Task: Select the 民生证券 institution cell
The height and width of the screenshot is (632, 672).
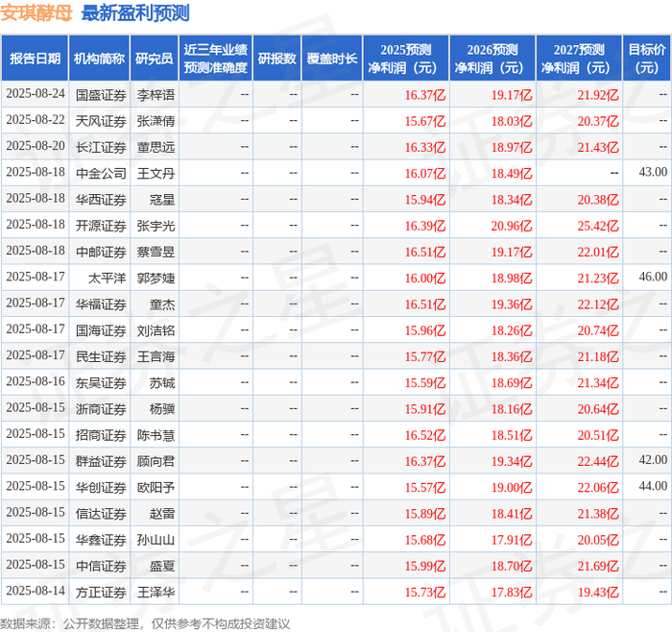Action: 101,356
